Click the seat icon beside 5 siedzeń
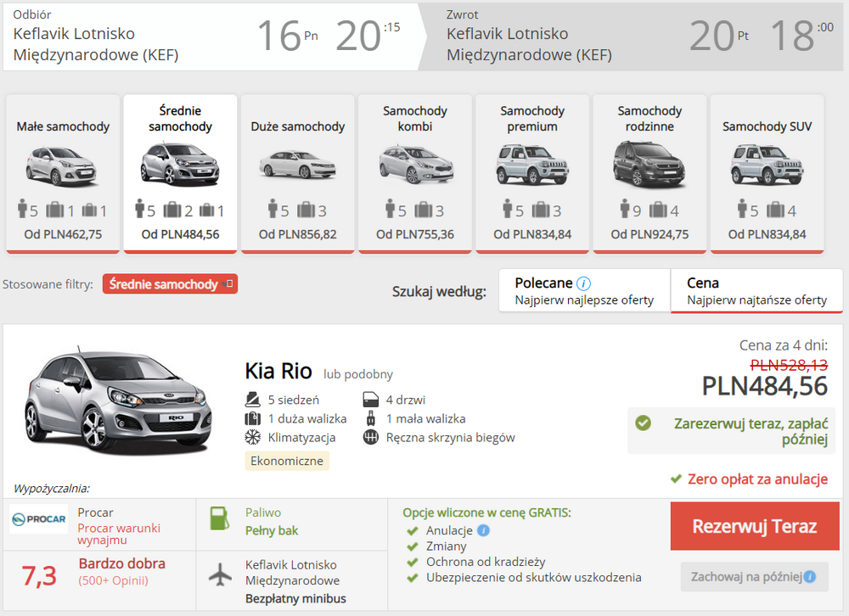849x616 pixels. (x=252, y=400)
